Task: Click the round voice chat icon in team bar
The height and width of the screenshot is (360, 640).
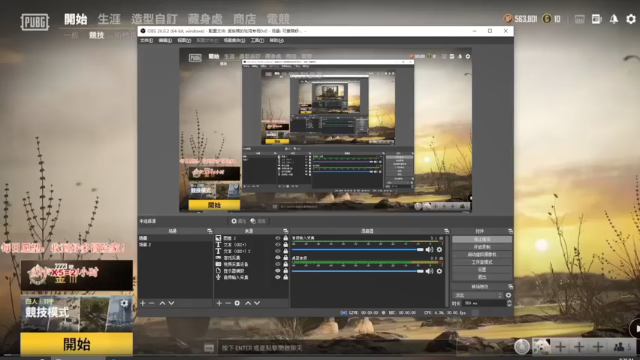Action: pyautogui.click(x=522, y=347)
